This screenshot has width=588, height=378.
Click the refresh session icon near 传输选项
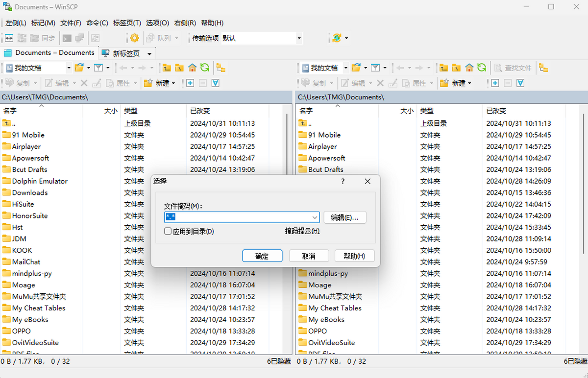[x=337, y=38]
